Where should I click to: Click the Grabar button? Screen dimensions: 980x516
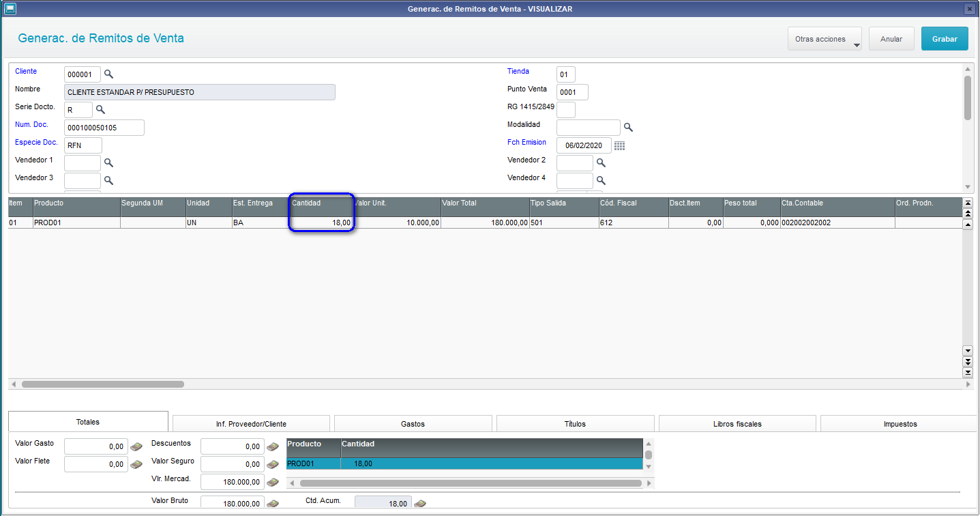[x=945, y=39]
